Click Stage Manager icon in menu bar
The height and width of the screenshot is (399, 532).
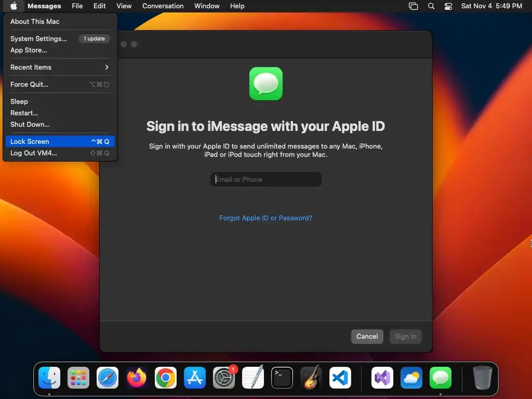pos(413,6)
